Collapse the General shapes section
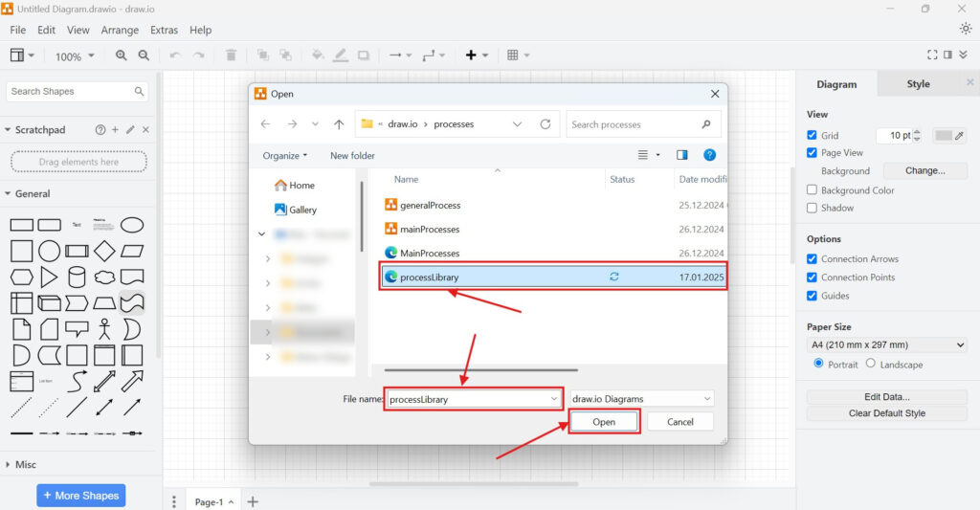 pos(33,193)
